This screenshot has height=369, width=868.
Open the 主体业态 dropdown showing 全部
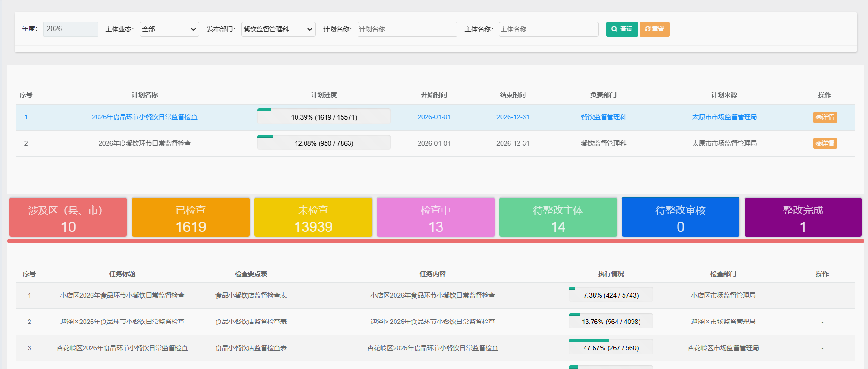pos(169,29)
